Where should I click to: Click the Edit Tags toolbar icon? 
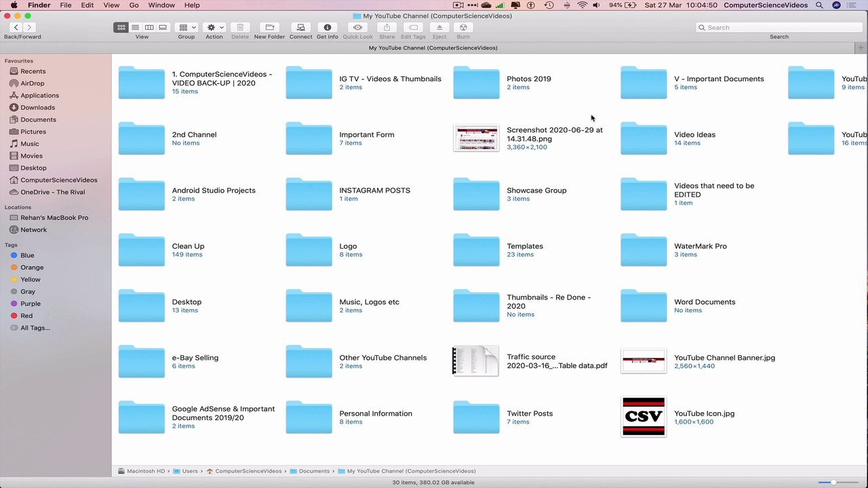(413, 27)
